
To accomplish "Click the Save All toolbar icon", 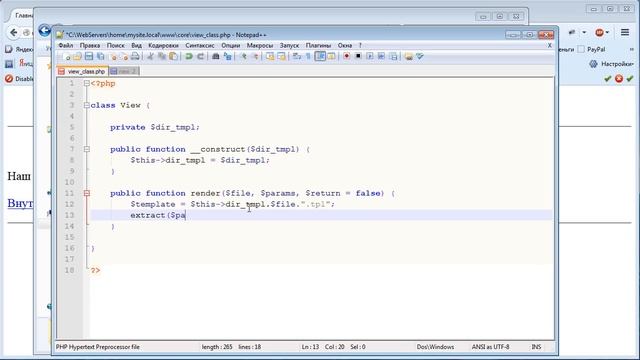I will click(100, 56).
